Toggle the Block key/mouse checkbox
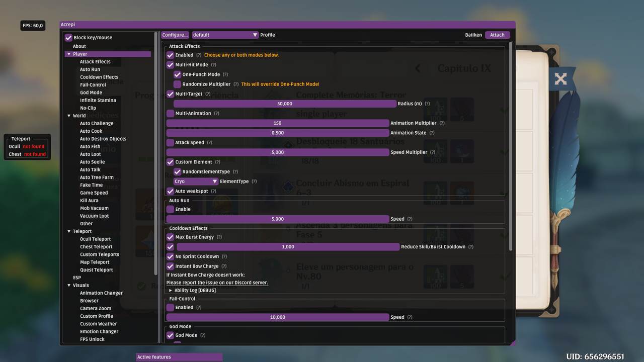Image resolution: width=644 pixels, height=362 pixels. [x=69, y=38]
